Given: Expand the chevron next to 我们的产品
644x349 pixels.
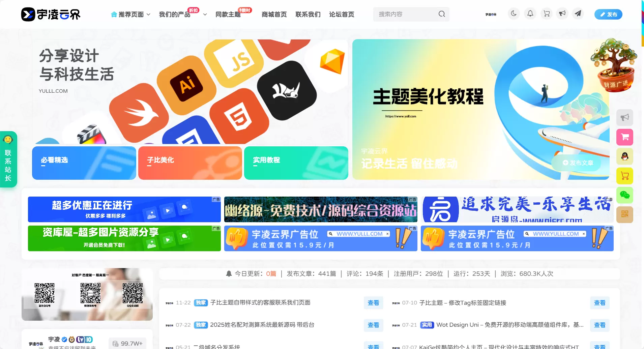Looking at the screenshot, I should (205, 14).
